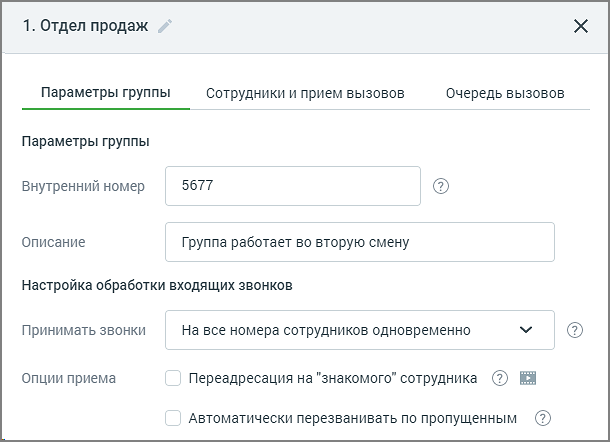
Task: Click the Параметры группы section heading
Action: coord(86,141)
